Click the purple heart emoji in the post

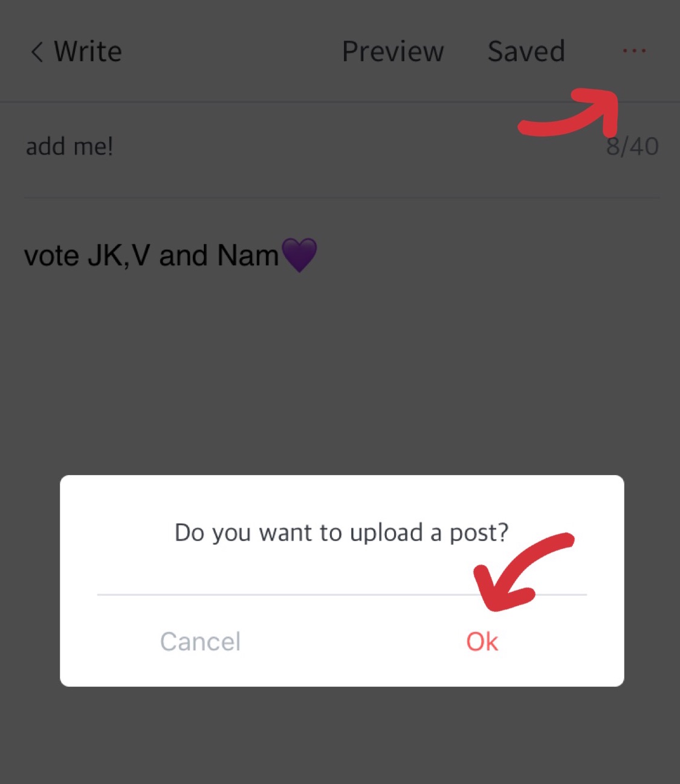299,254
